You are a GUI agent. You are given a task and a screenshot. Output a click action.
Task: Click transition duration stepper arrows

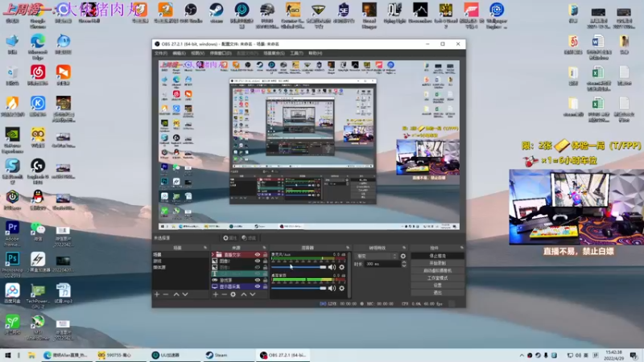pos(404,264)
